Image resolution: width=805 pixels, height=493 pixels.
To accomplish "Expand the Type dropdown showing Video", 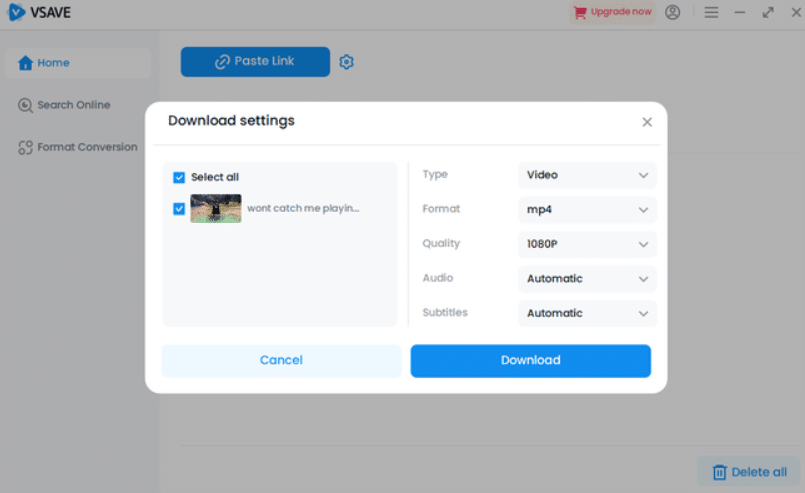I will [587, 175].
